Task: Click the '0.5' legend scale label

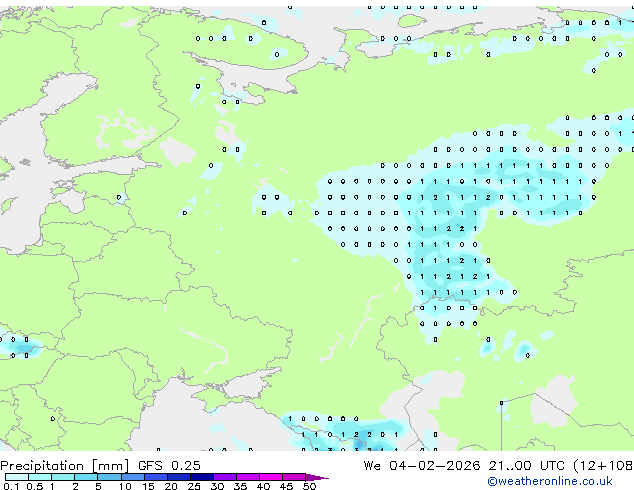Action: [34, 486]
